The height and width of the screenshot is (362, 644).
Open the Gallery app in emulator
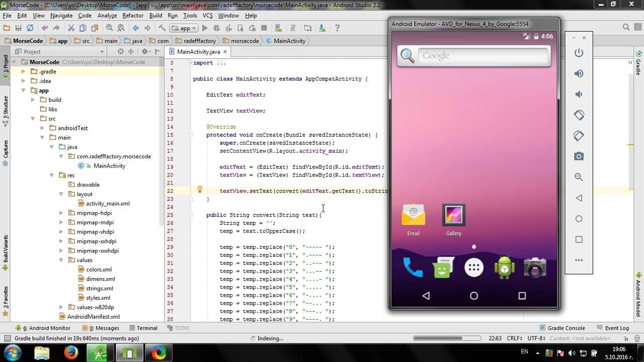tap(453, 220)
